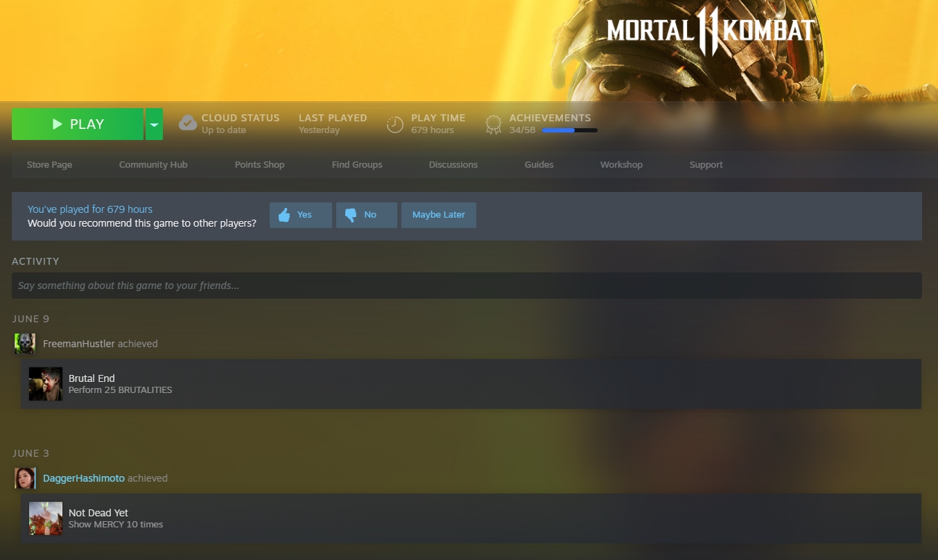Viewport: 938px width, 560px height.
Task: Click the JUNE 3 date heading
Action: pos(31,453)
